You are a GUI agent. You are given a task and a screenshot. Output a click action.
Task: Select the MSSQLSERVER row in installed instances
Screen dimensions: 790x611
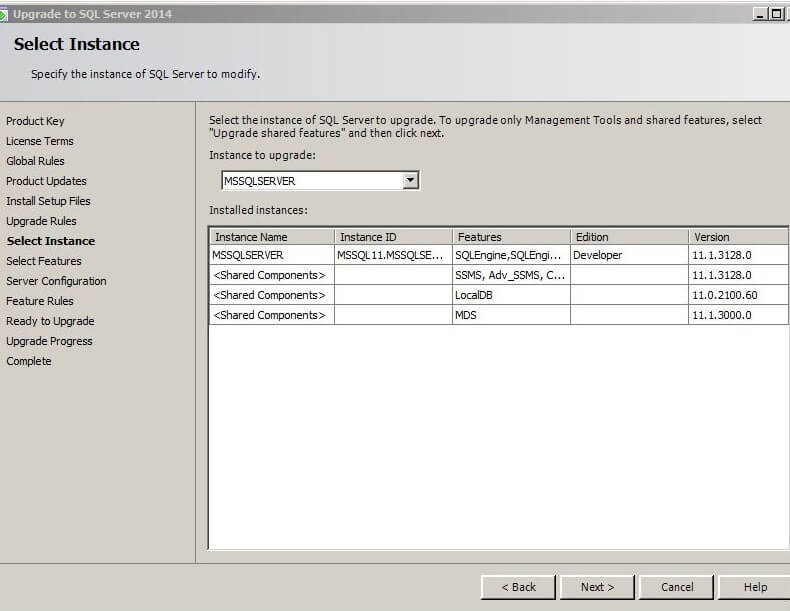(x=499, y=255)
